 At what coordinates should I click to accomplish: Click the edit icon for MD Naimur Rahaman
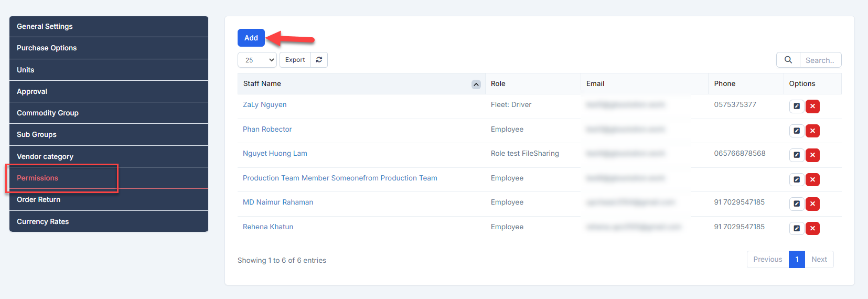point(796,204)
